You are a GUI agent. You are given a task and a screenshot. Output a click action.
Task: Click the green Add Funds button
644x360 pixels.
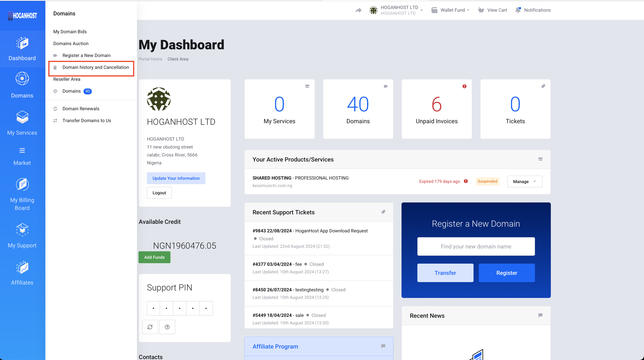pos(154,257)
